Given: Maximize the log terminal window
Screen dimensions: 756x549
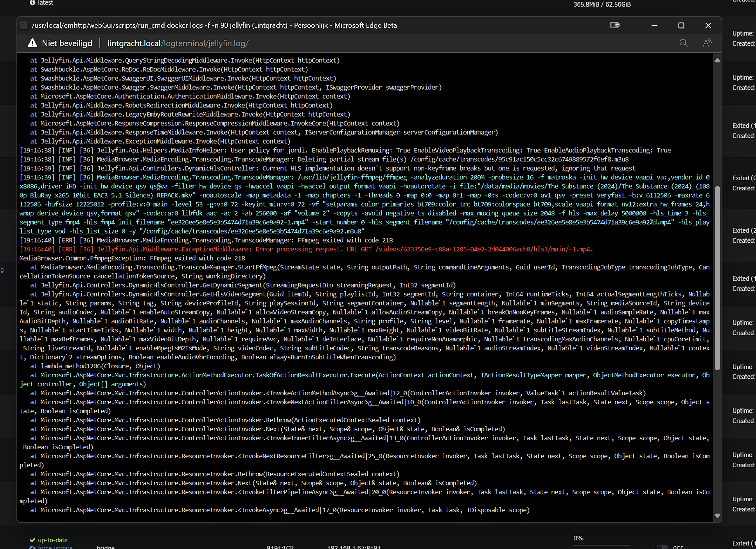Looking at the screenshot, I should pyautogui.click(x=681, y=25).
